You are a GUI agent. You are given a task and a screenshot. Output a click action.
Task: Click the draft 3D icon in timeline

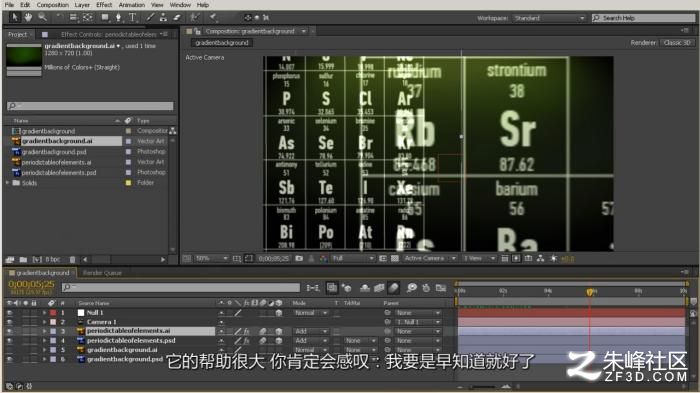[x=346, y=288]
